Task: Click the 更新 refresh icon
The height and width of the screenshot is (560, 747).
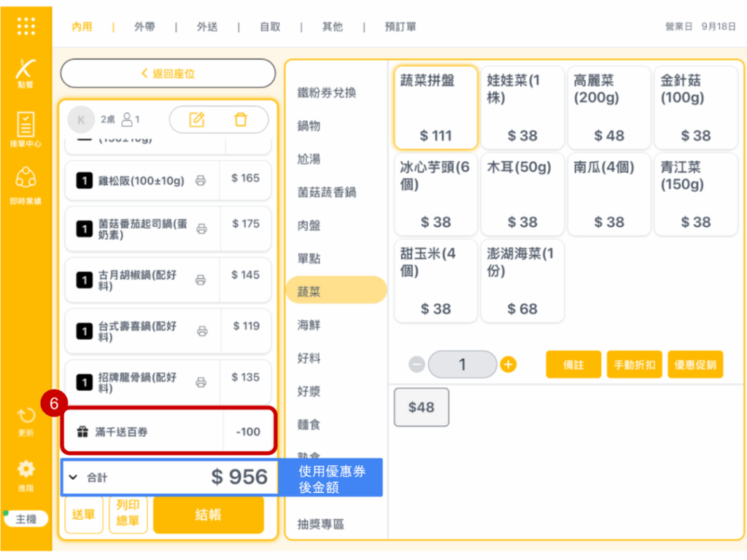Action: coord(26,420)
